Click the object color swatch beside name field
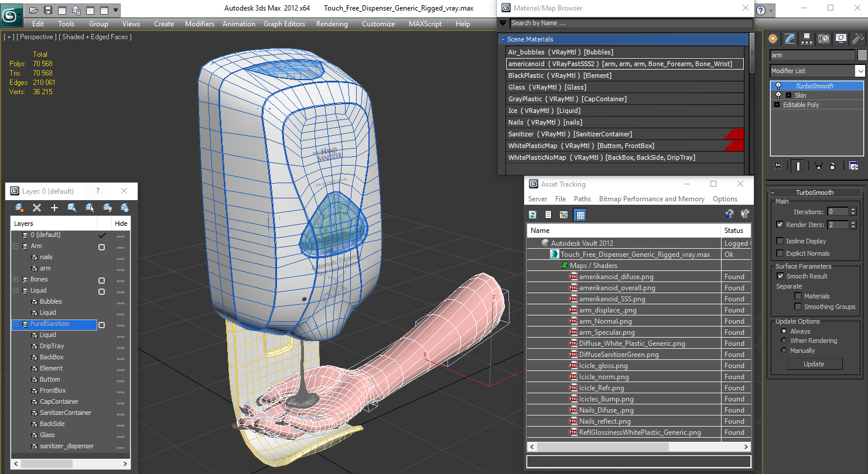 coord(862,55)
